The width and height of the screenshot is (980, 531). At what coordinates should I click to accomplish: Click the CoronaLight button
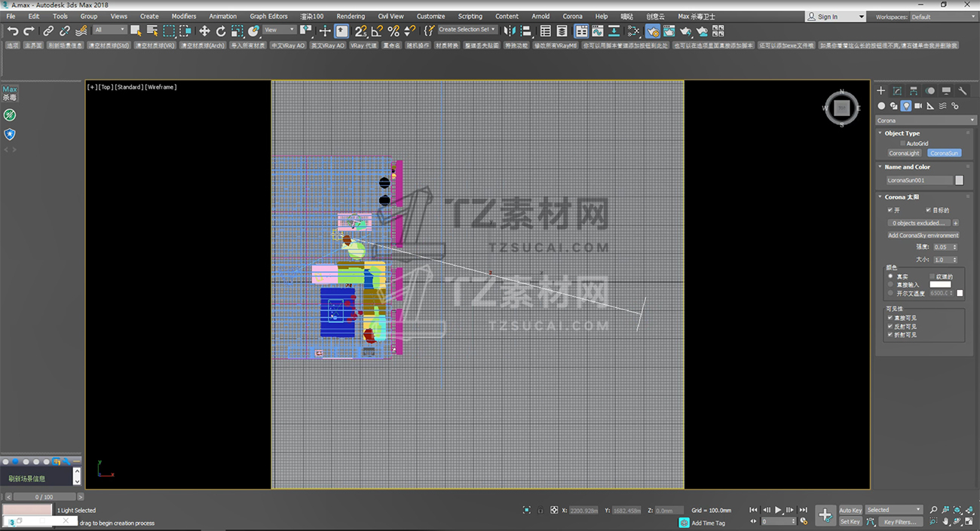pyautogui.click(x=904, y=154)
